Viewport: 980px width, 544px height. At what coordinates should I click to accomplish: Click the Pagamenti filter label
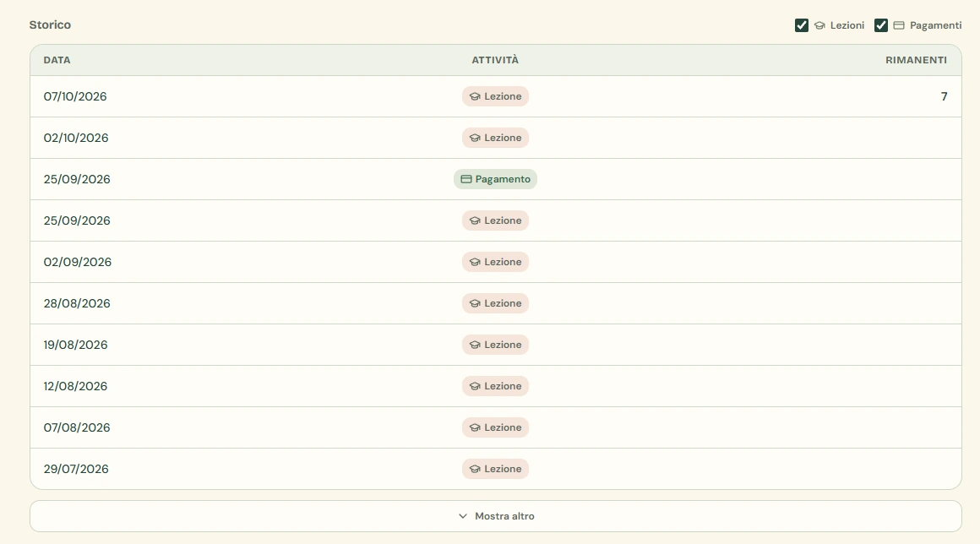[935, 25]
